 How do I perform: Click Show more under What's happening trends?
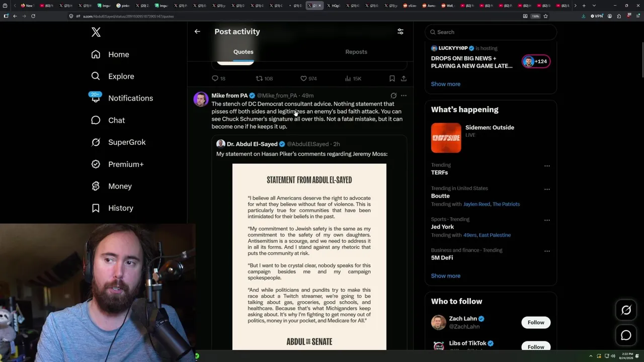click(446, 276)
